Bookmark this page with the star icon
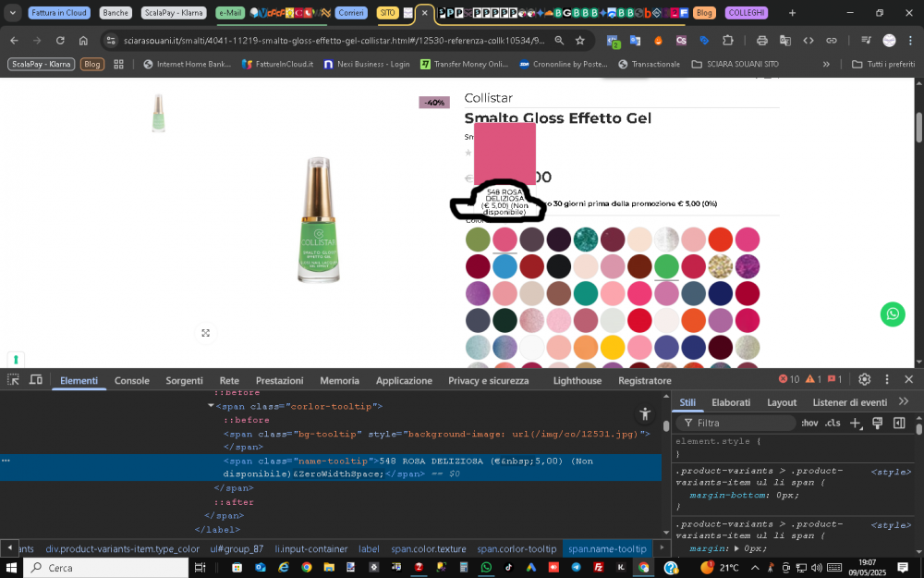924x578 pixels. (x=579, y=41)
